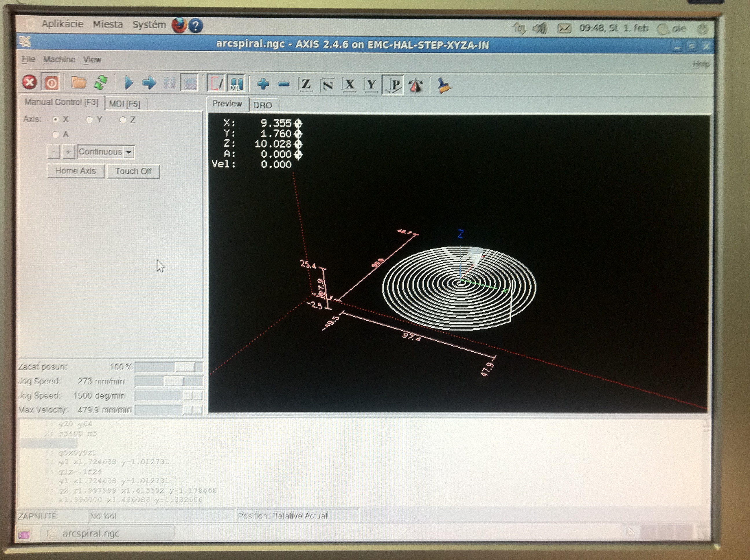
Task: Zoom in with the blue plus icon
Action: tap(263, 84)
